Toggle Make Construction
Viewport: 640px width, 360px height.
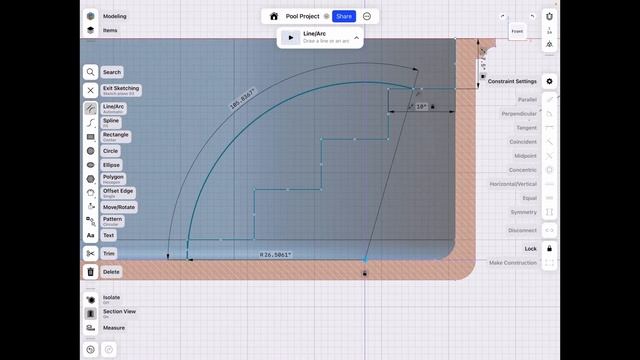549,263
